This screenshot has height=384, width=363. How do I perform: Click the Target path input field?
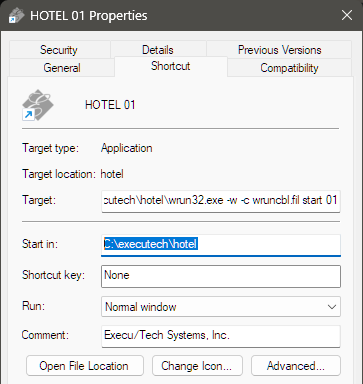point(221,201)
